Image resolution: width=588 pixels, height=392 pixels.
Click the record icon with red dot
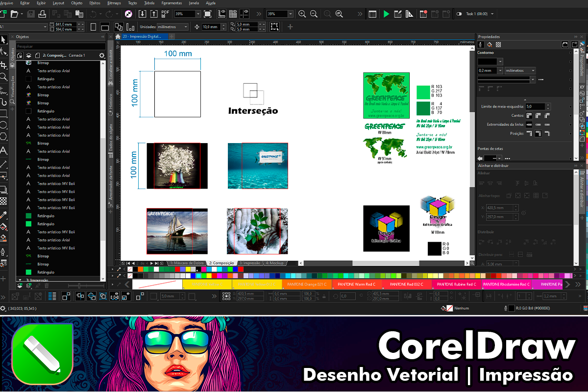(x=423, y=14)
